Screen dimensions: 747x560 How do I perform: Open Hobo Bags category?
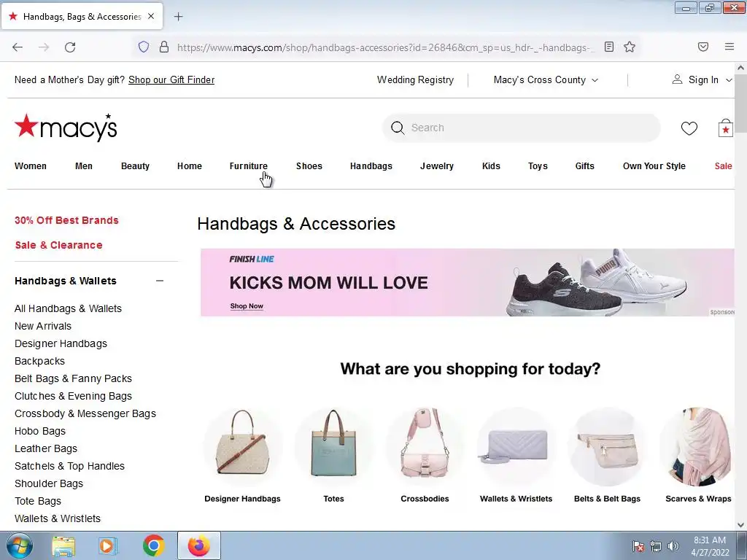tap(40, 431)
